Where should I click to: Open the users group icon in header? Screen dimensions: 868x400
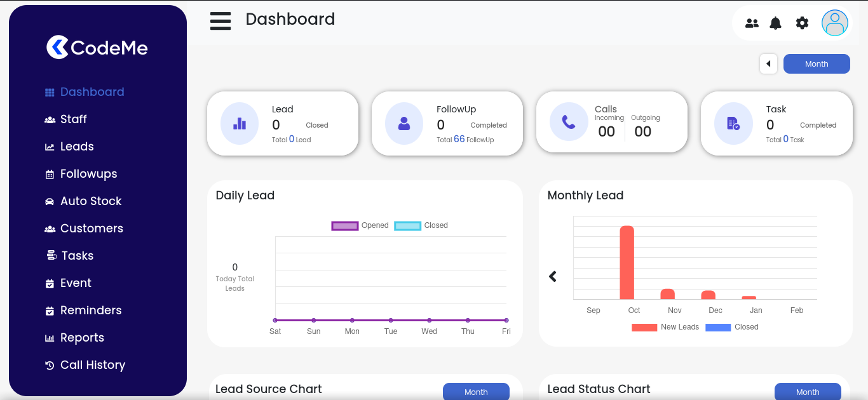(752, 23)
